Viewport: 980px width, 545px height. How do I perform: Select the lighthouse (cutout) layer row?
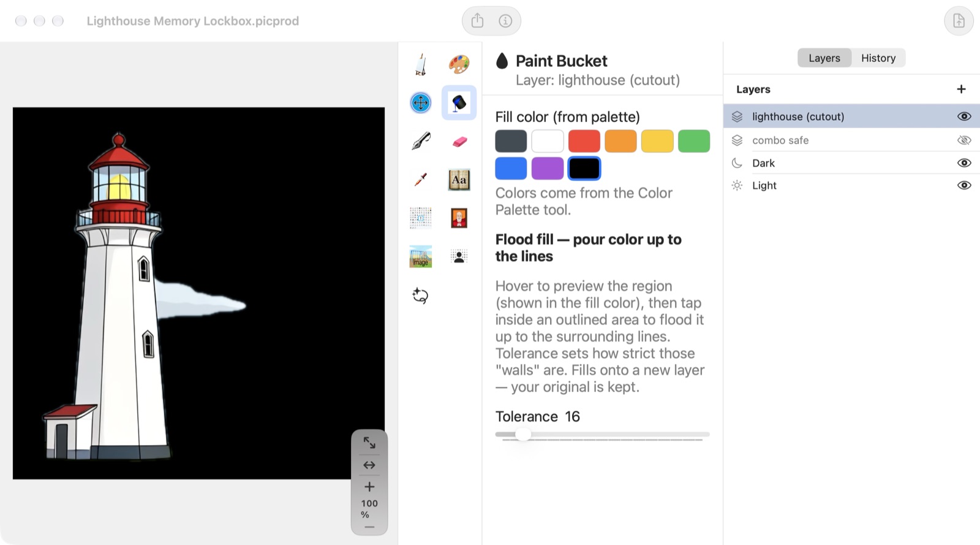[x=851, y=116]
